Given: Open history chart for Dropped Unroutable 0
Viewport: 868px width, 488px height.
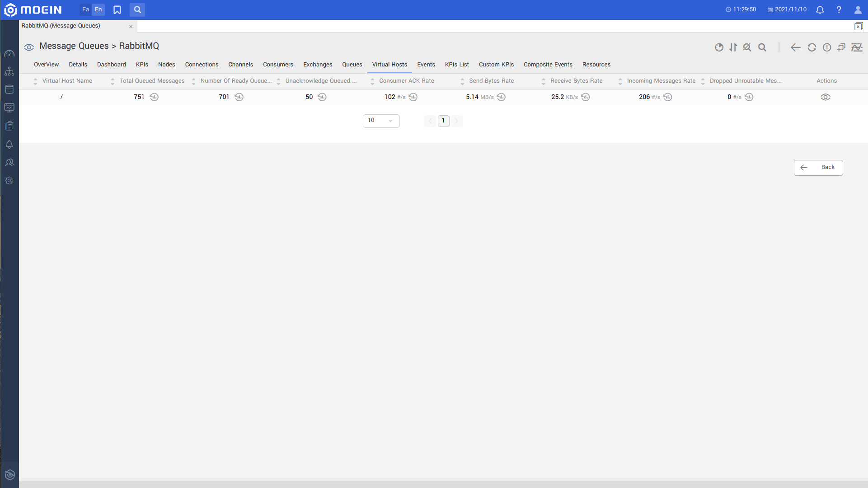Looking at the screenshot, I should point(749,97).
